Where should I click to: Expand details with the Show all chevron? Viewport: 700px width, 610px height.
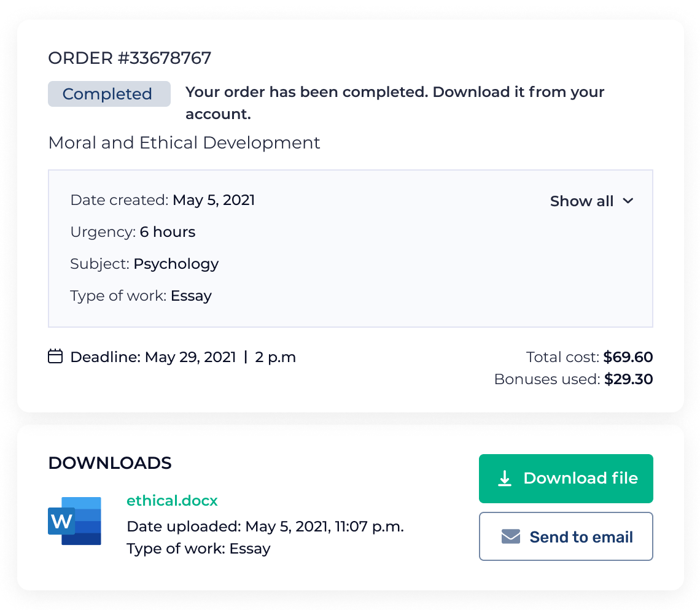pos(628,201)
